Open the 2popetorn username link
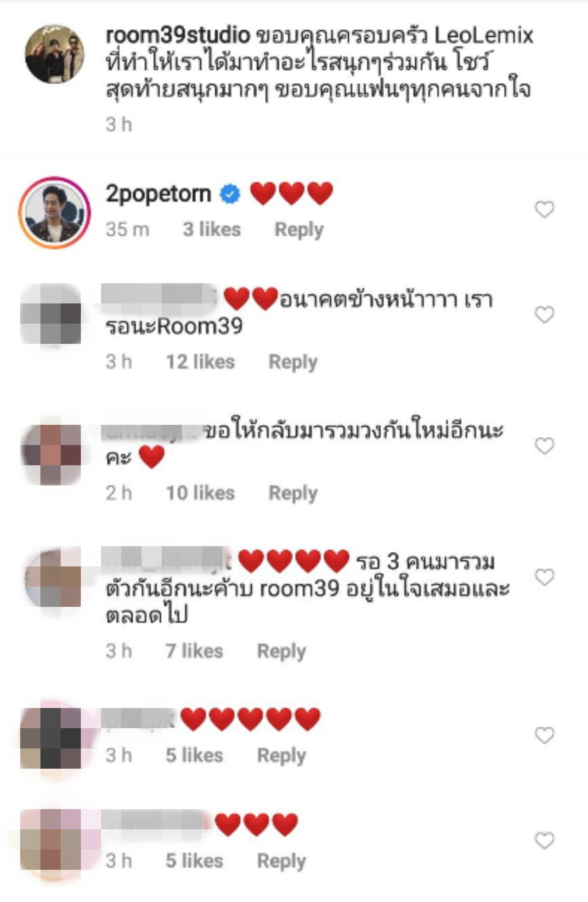Viewport: 588px width, 902px height. coord(158,194)
